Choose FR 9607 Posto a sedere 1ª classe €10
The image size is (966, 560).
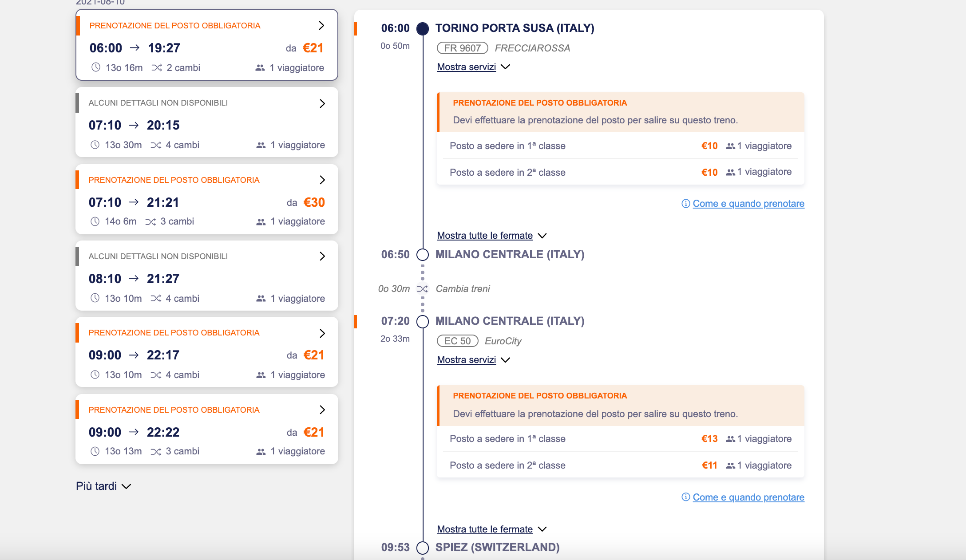(x=621, y=146)
